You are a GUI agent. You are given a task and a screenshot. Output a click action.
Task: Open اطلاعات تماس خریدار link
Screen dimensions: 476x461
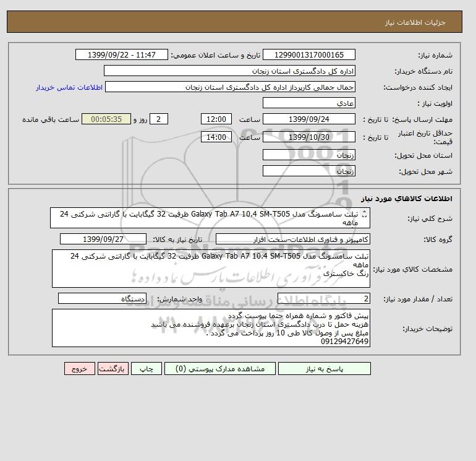coord(69,87)
